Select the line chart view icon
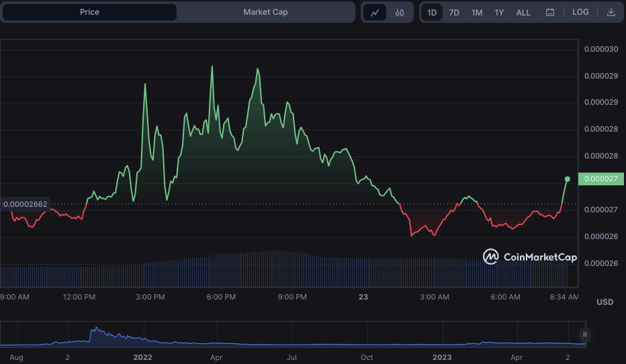Image resolution: width=626 pixels, height=364 pixels. pos(375,12)
